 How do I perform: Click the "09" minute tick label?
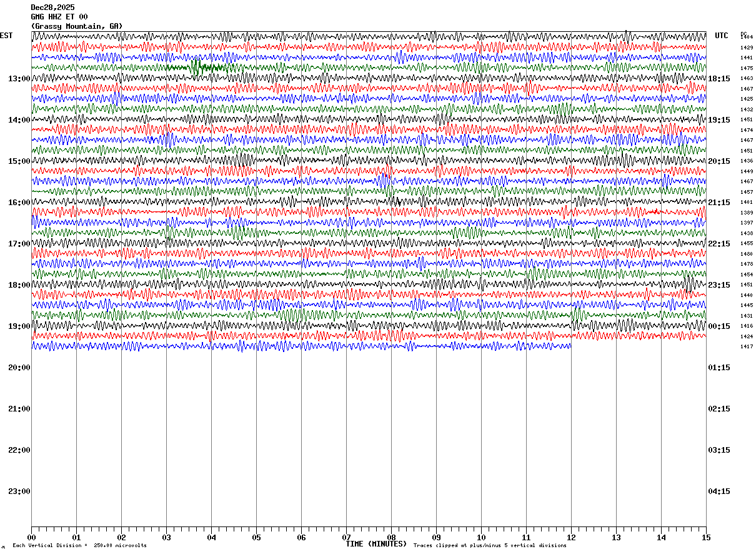tap(436, 537)
